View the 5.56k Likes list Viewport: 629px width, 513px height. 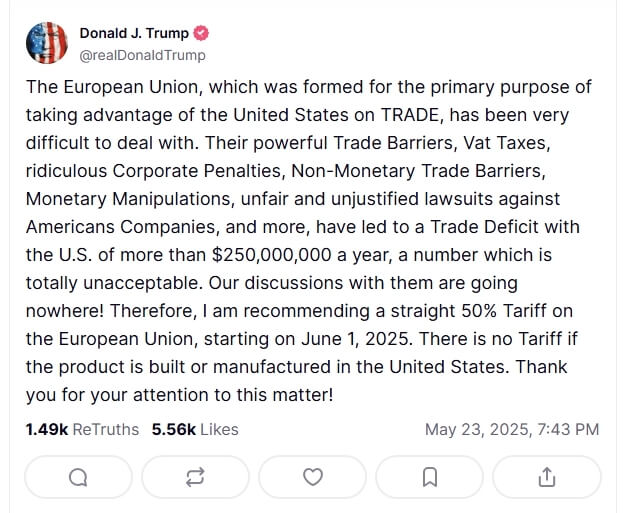(195, 430)
